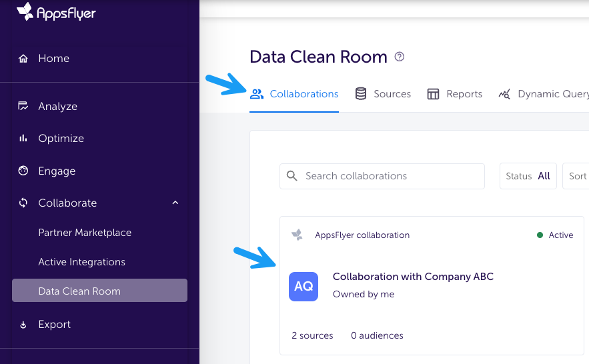
Task: Go to Partner Marketplace
Action: (x=85, y=233)
